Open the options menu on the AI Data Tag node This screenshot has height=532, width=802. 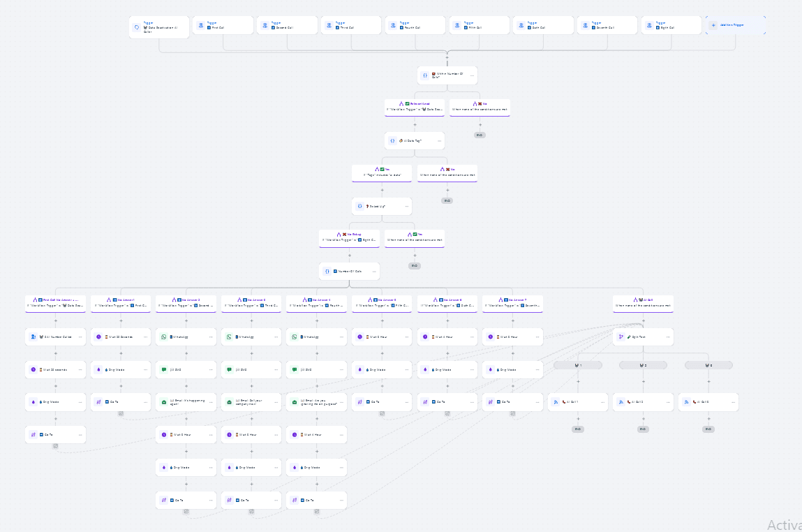(x=440, y=140)
